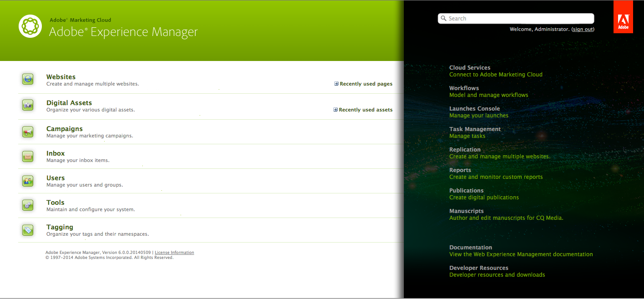The width and height of the screenshot is (644, 299).
Task: Go to Inbox heading link
Action: tap(55, 153)
